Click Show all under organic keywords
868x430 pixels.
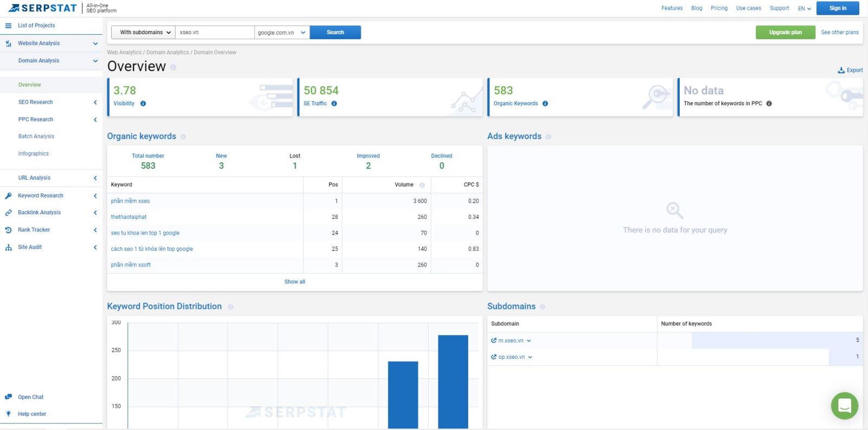(295, 282)
